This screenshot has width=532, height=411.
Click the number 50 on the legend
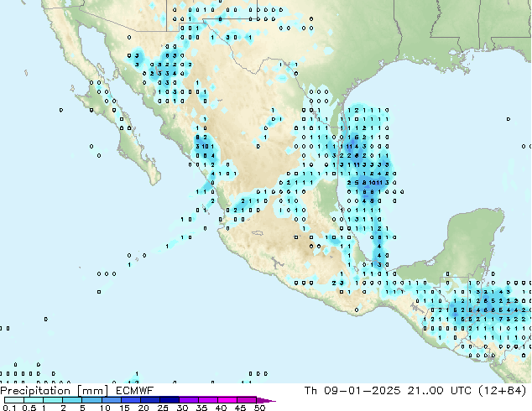(x=259, y=408)
